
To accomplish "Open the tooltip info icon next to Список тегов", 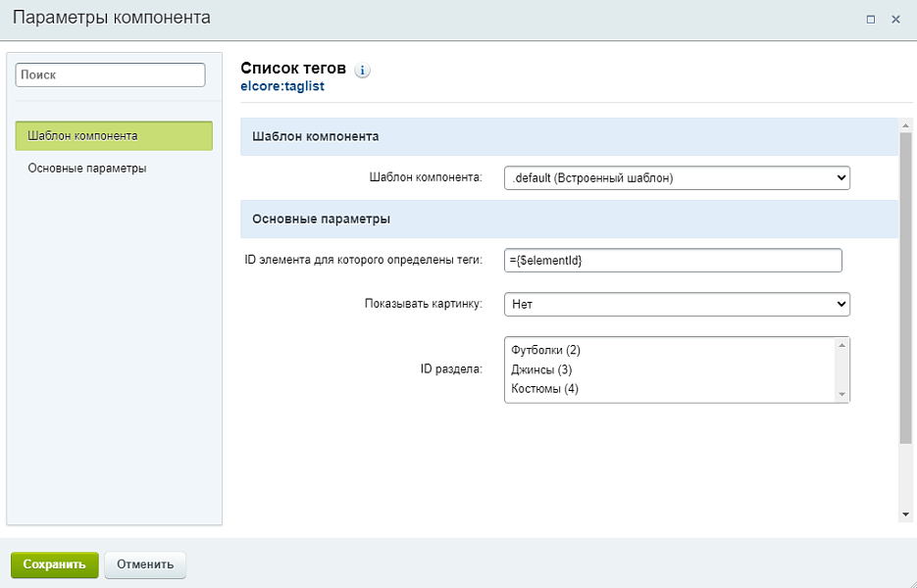I will pyautogui.click(x=362, y=69).
